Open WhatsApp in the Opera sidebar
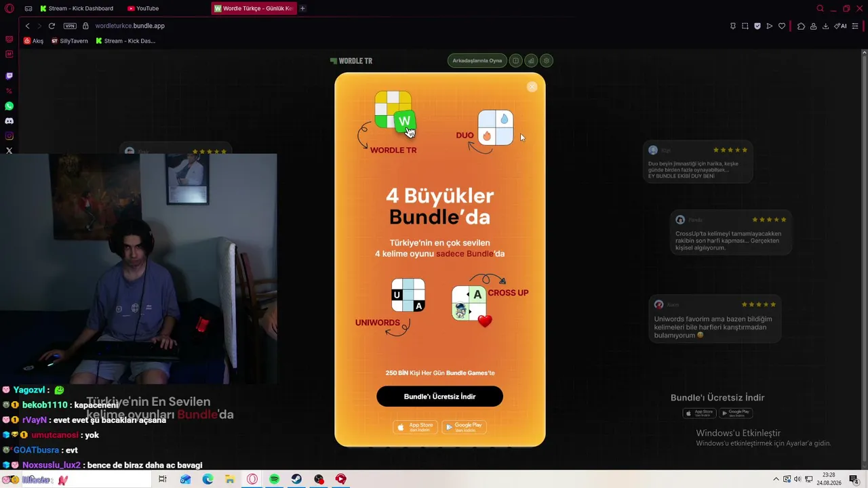This screenshot has height=488, width=868. [x=9, y=106]
